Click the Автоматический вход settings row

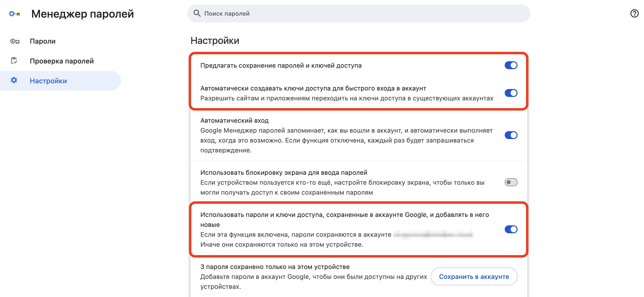pyautogui.click(x=234, y=120)
